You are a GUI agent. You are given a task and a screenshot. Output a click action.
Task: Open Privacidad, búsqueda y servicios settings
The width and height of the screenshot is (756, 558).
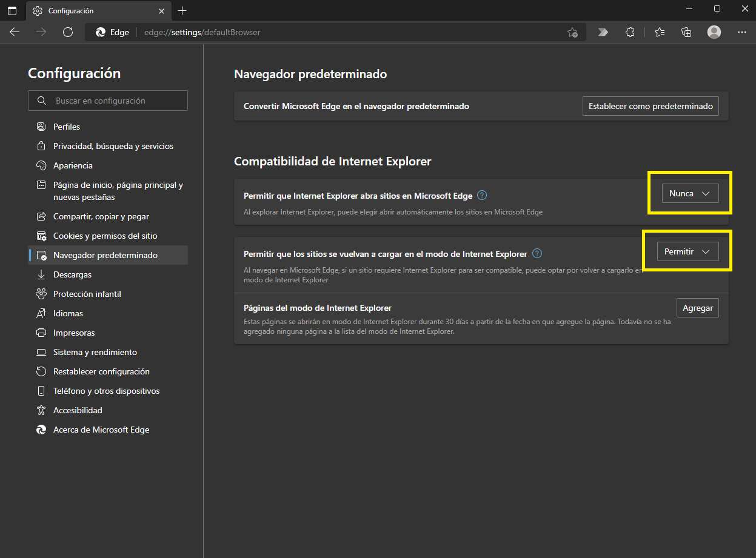point(108,146)
